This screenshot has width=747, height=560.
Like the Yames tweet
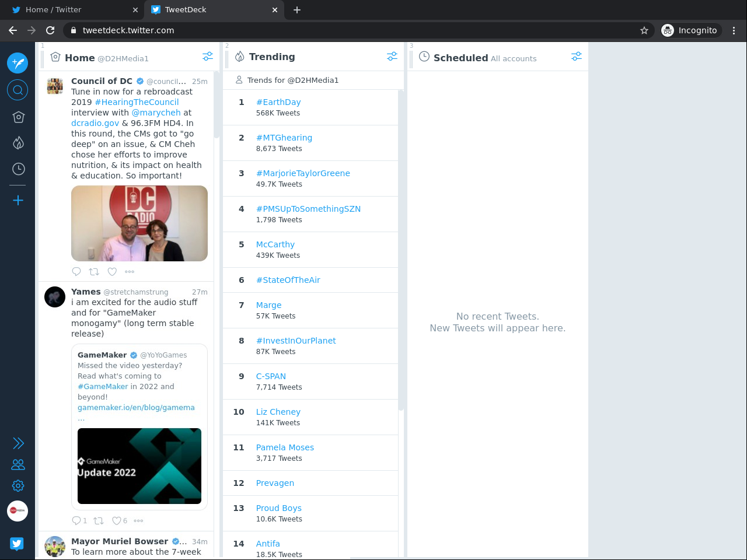point(117,520)
